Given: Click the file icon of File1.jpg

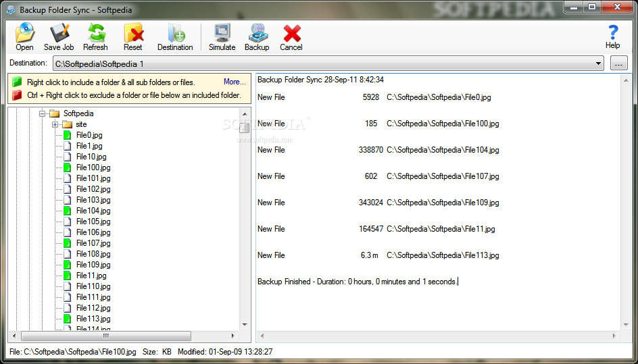Looking at the screenshot, I should [67, 146].
